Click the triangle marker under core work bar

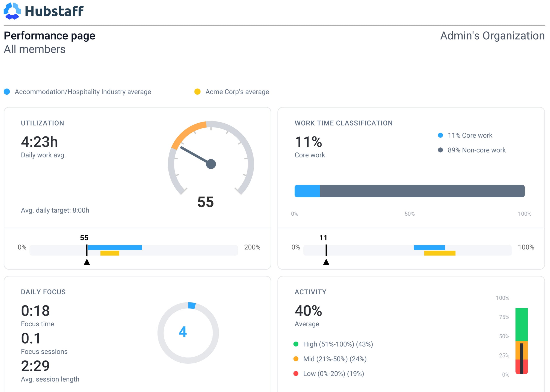pos(326,262)
